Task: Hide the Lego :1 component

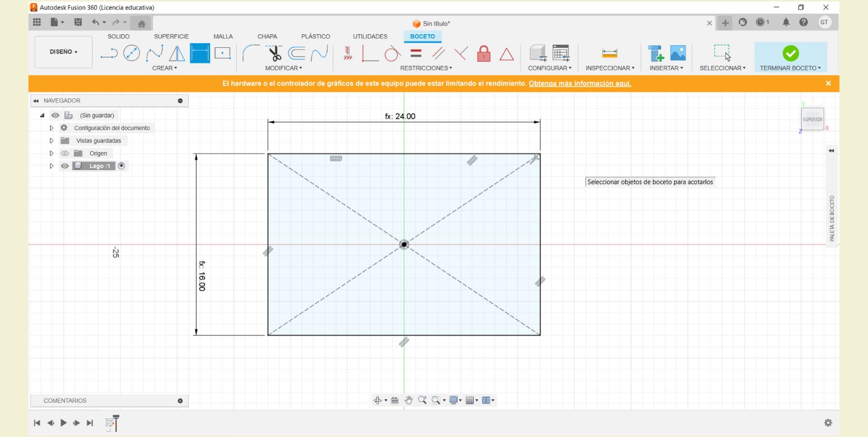Action: 65,166
